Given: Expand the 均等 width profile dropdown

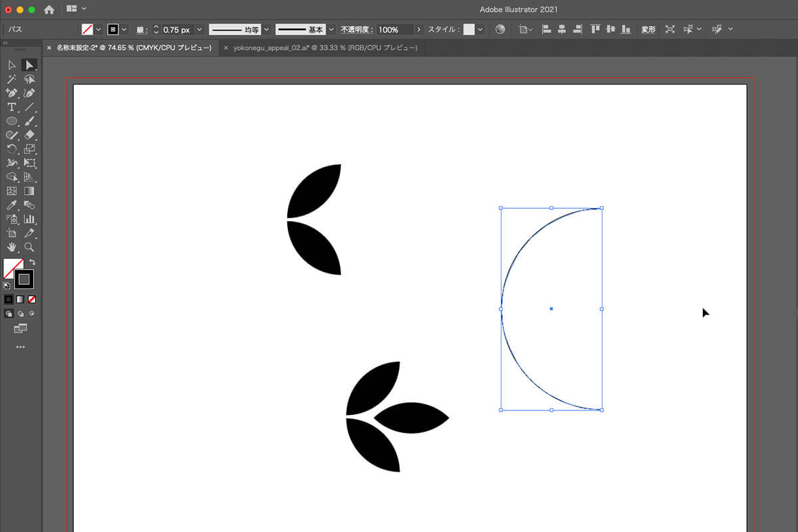Looking at the screenshot, I should pos(267,29).
